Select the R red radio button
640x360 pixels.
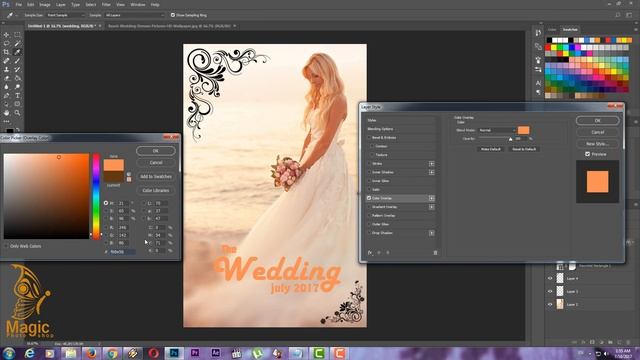pos(106,227)
